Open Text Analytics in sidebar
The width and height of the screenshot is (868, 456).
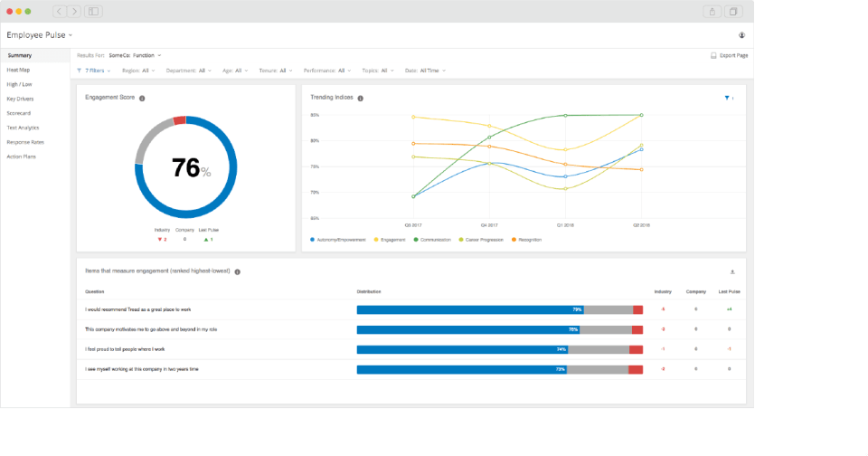(x=23, y=128)
